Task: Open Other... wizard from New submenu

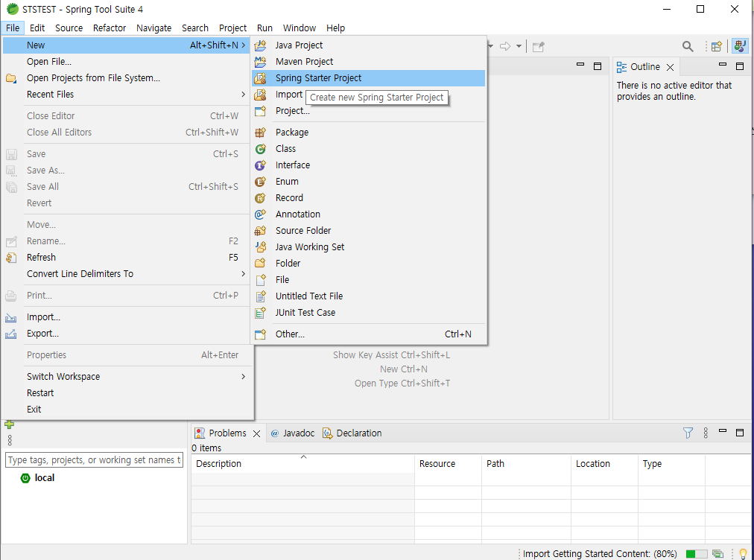Action: click(368, 334)
